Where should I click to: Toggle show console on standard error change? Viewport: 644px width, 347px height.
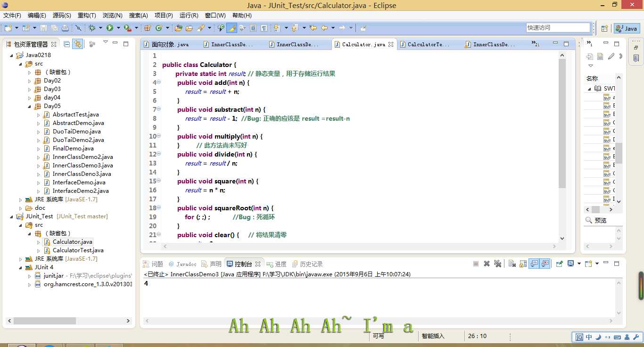(x=545, y=264)
